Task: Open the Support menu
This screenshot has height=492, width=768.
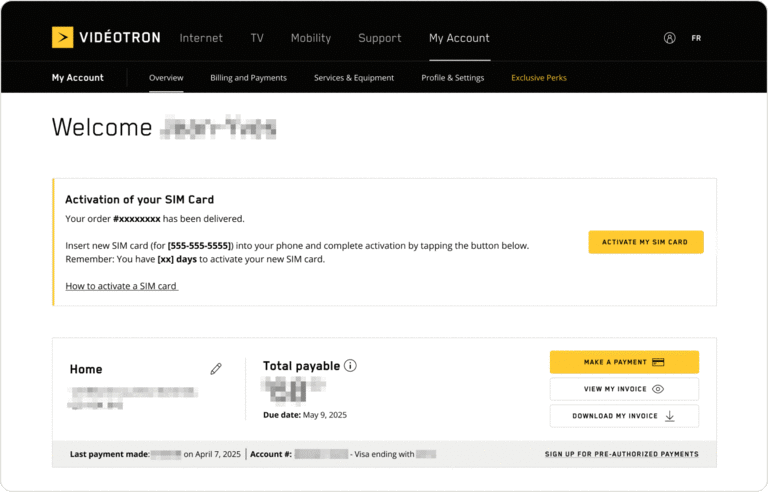Action: pos(380,38)
